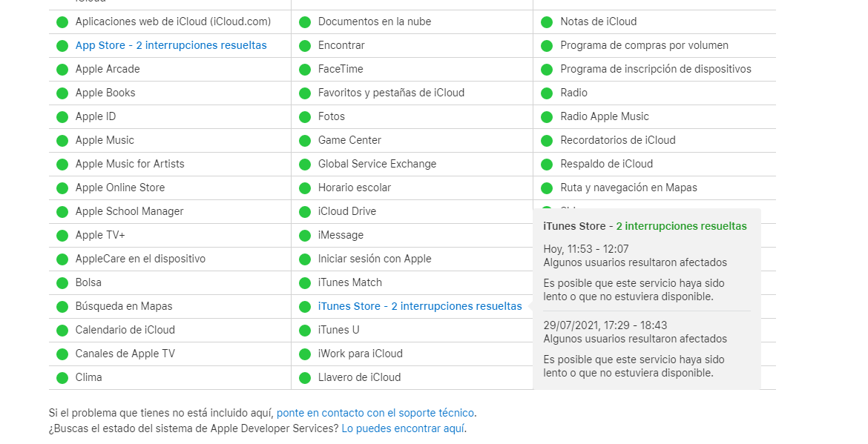Click the green dot beside Apple TV+
The image size is (868, 444).
click(x=62, y=236)
